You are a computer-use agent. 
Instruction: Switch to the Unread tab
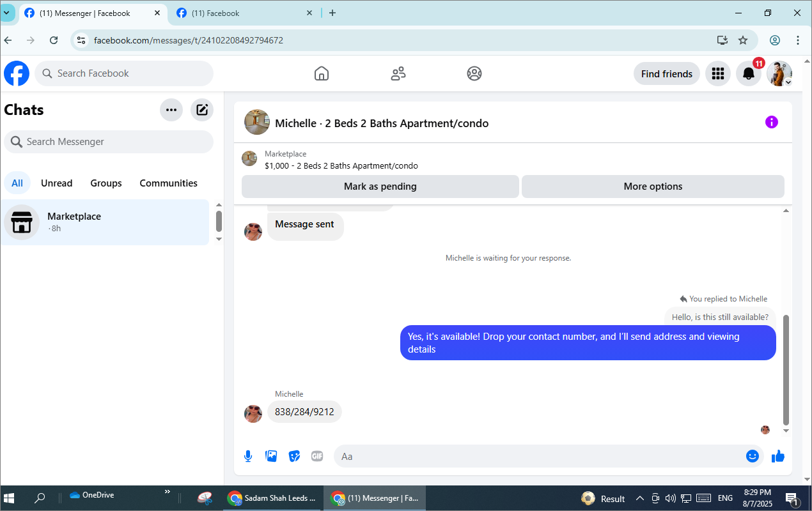[x=57, y=183]
